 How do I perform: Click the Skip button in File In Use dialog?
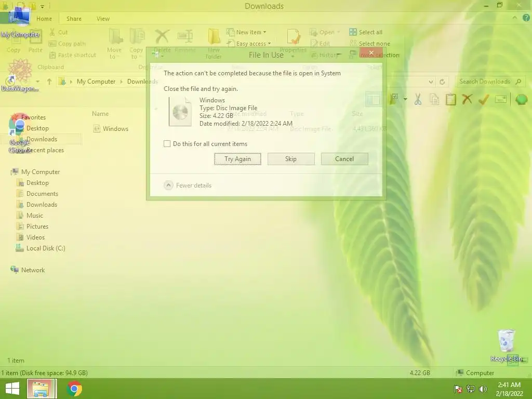pos(291,159)
